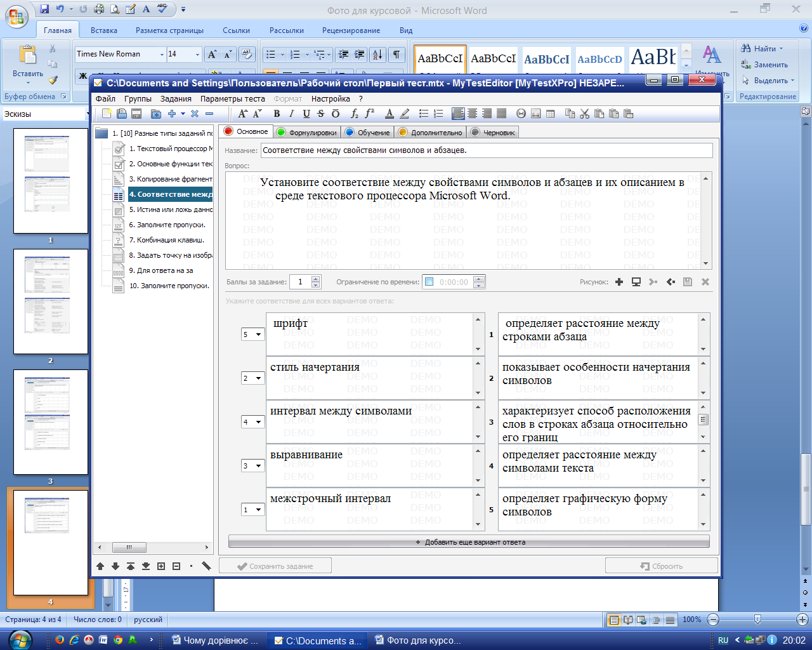Open Файл menu in MyTestEditor

(x=105, y=99)
